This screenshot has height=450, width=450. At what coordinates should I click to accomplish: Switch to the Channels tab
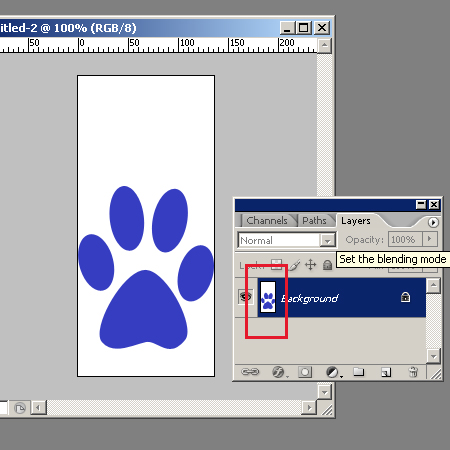coord(267,220)
